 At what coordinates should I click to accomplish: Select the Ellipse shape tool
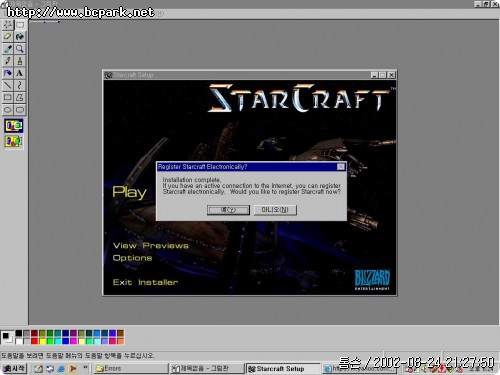8,110
